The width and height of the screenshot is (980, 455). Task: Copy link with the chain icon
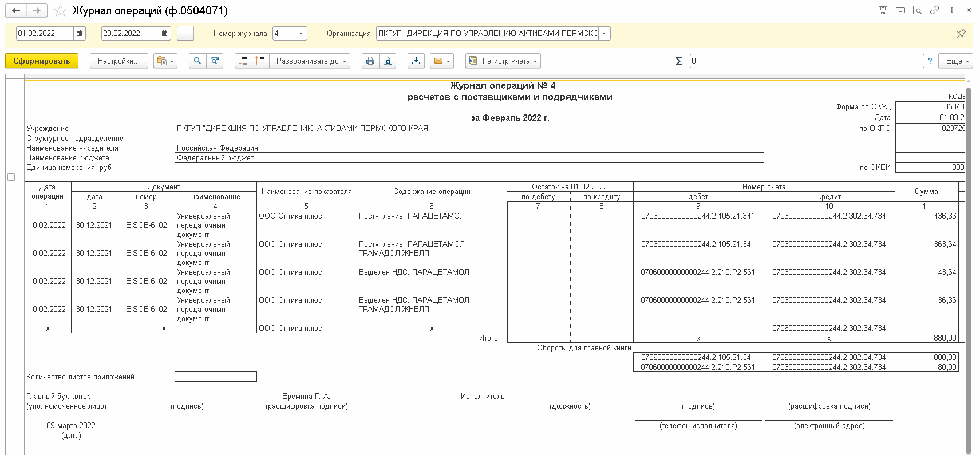click(x=934, y=10)
